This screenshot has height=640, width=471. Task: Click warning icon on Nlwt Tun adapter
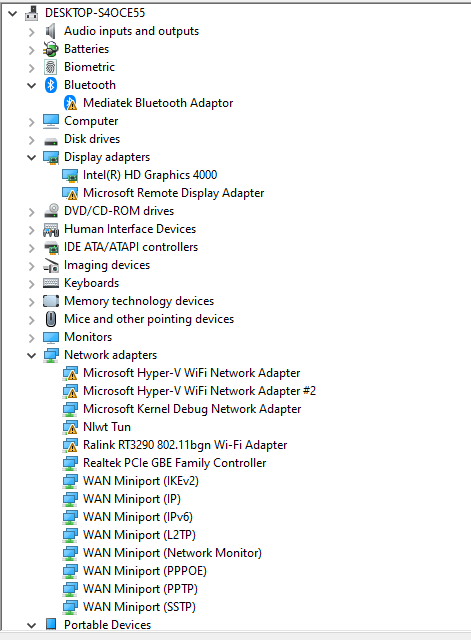point(70,427)
